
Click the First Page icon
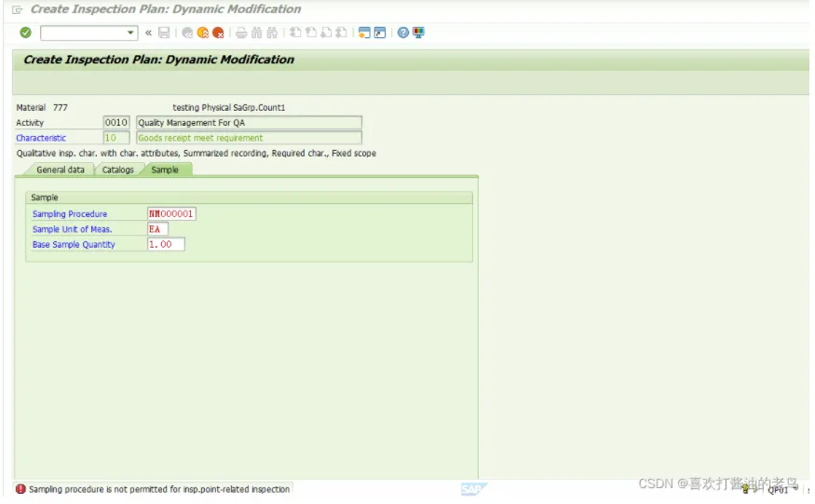(x=295, y=33)
